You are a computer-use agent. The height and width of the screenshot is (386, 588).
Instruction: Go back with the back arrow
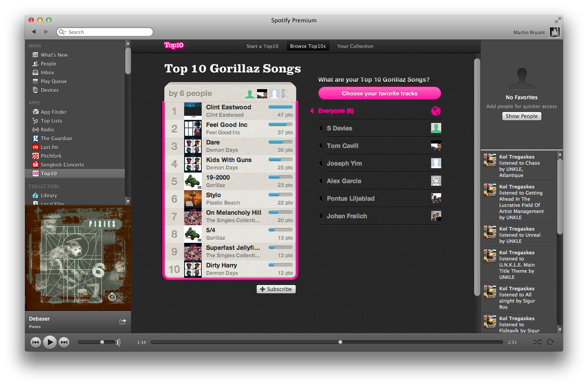point(34,32)
